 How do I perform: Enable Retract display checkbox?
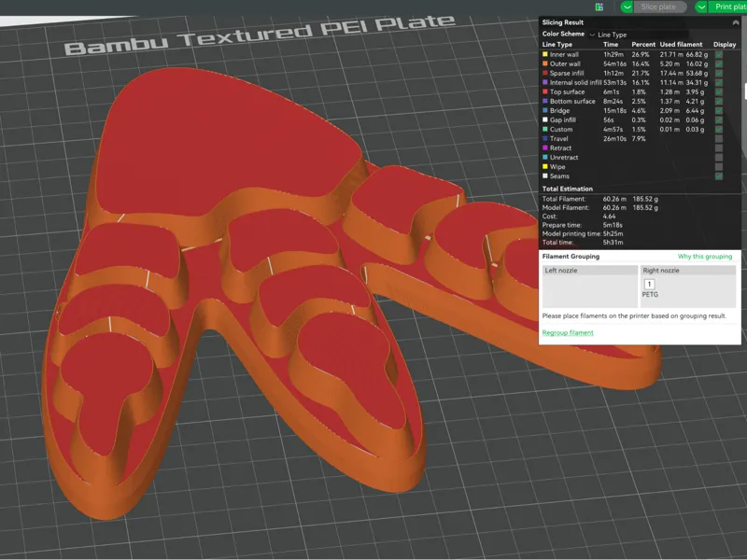719,148
